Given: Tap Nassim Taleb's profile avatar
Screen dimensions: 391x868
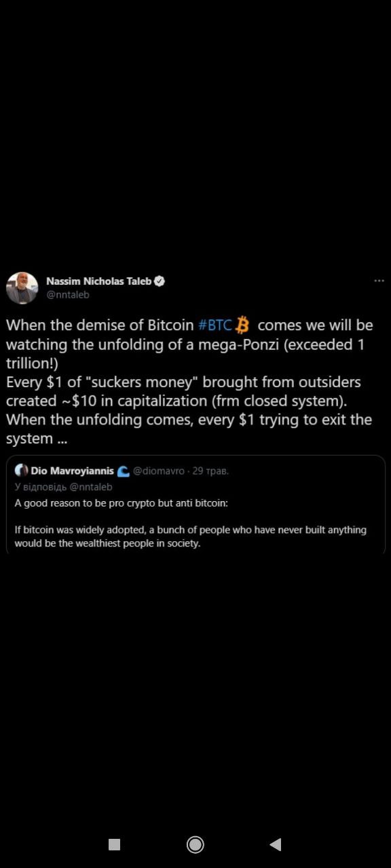Looking at the screenshot, I should [22, 288].
